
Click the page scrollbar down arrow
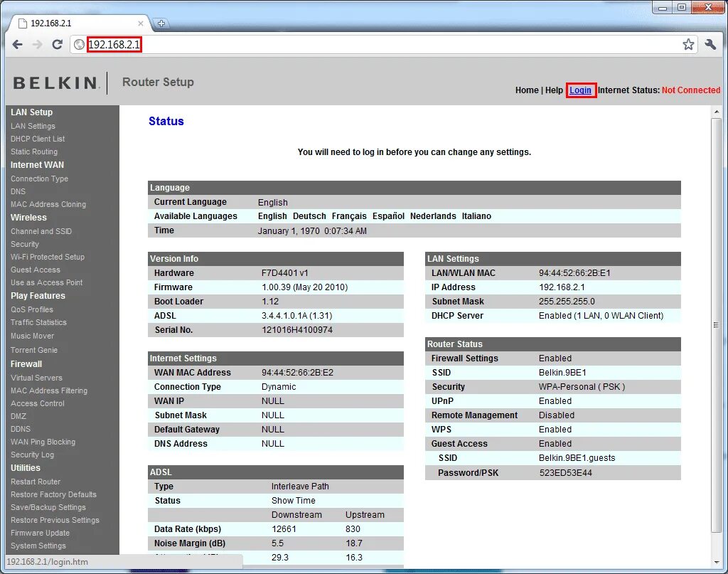717,563
